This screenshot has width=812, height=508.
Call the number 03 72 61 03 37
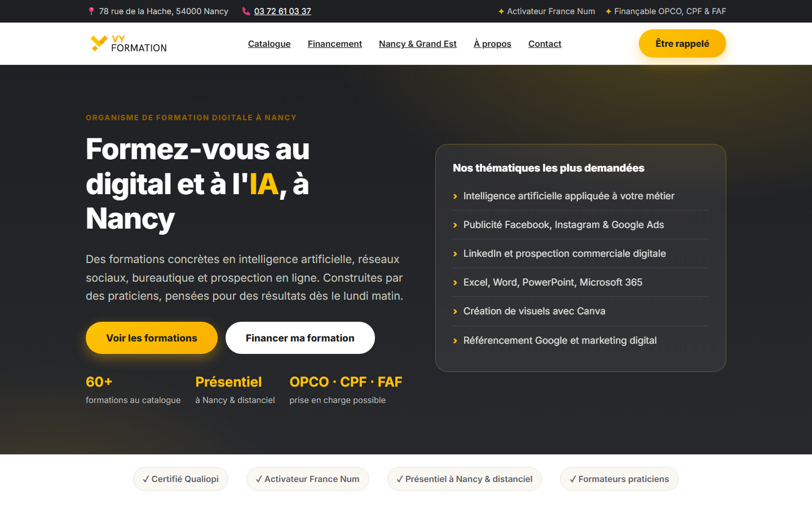pos(283,11)
